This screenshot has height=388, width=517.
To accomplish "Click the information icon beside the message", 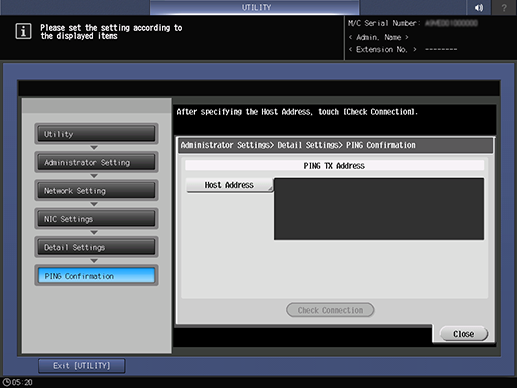I will tap(23, 31).
